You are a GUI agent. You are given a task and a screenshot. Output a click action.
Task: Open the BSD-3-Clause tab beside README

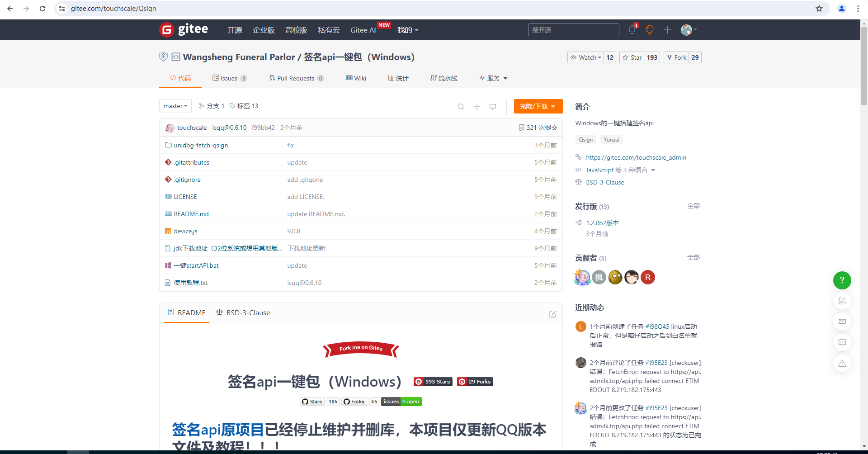click(243, 313)
